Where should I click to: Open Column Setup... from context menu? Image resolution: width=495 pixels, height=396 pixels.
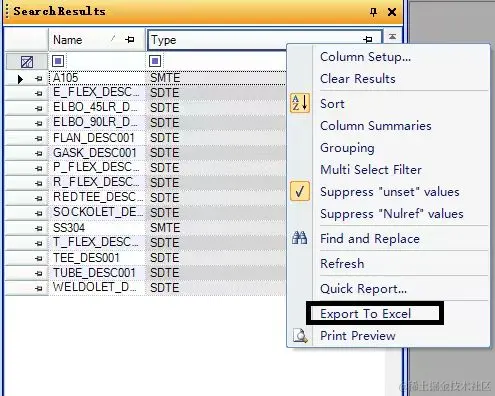pos(365,57)
